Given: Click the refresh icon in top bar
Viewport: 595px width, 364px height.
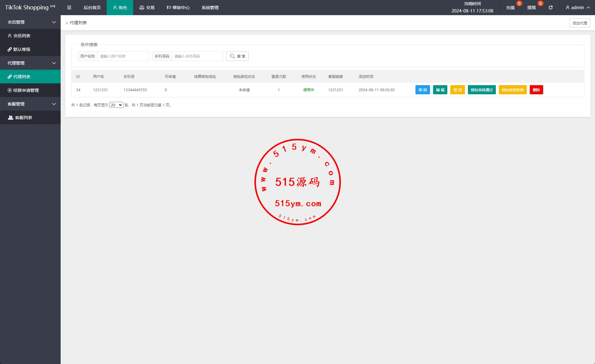Looking at the screenshot, I should (551, 8).
